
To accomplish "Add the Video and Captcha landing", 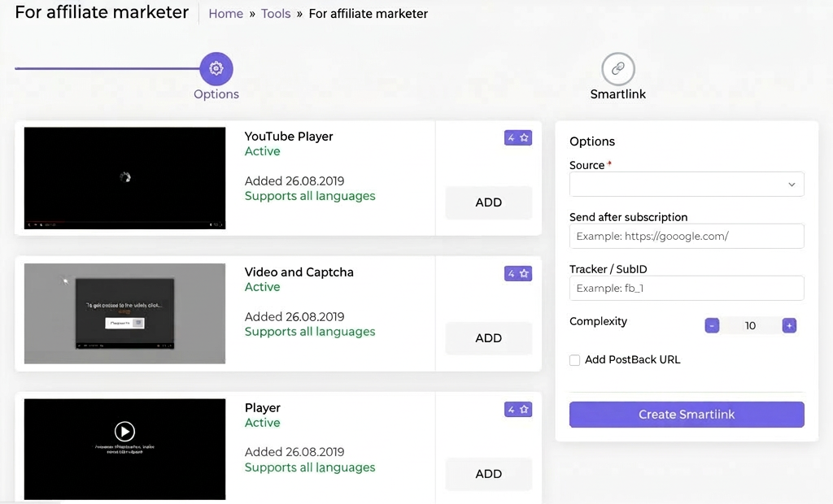I will (x=489, y=338).
